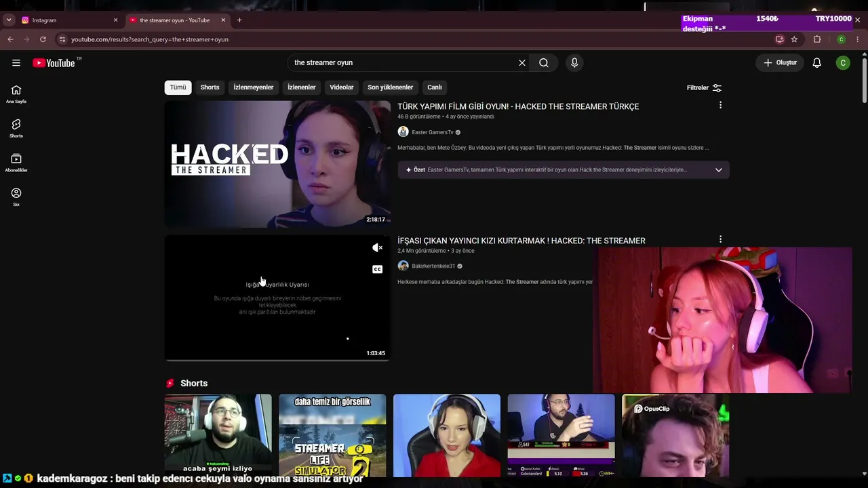Screen dimensions: 868x488
Task: Open the 'acaba şeymi izliyo' Short
Action: (218, 435)
